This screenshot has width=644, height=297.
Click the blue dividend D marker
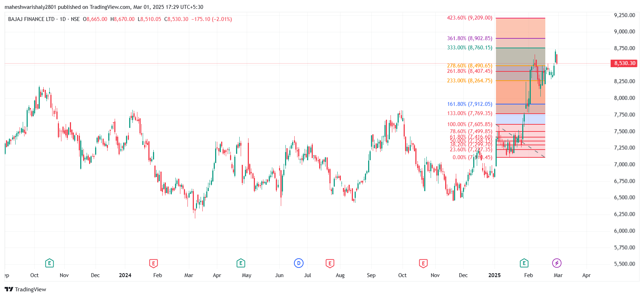pos(299,263)
